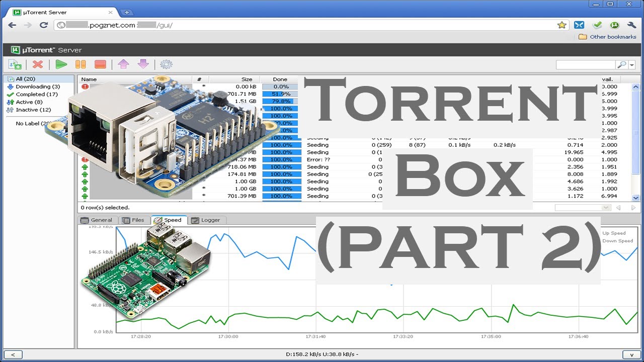Click the '701.71 MB' size cell
Viewport: 644px width, 362px height.
242,94
